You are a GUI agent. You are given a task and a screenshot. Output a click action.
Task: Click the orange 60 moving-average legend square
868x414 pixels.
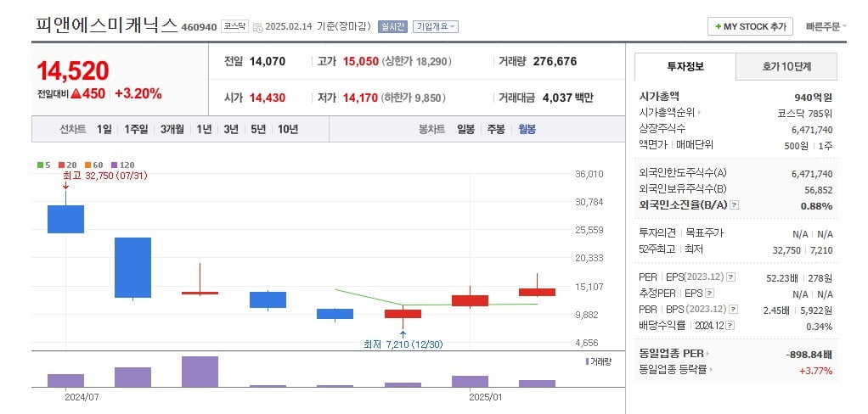coord(87,165)
